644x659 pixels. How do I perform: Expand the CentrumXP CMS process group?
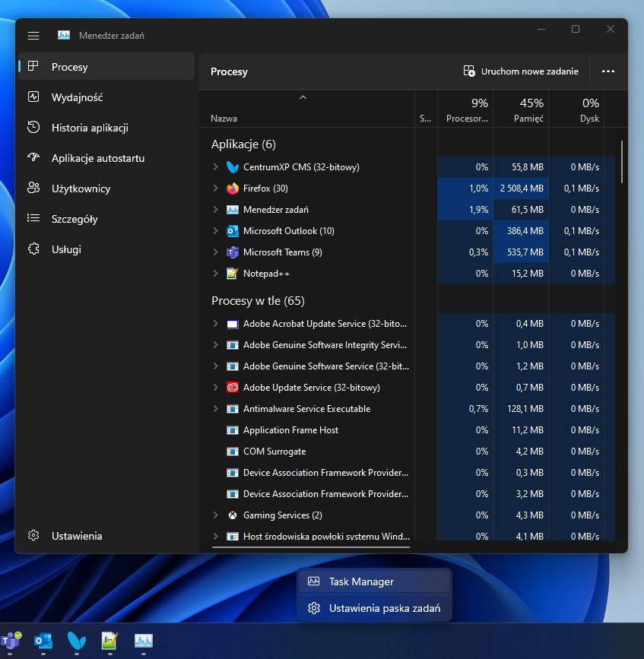(x=215, y=167)
